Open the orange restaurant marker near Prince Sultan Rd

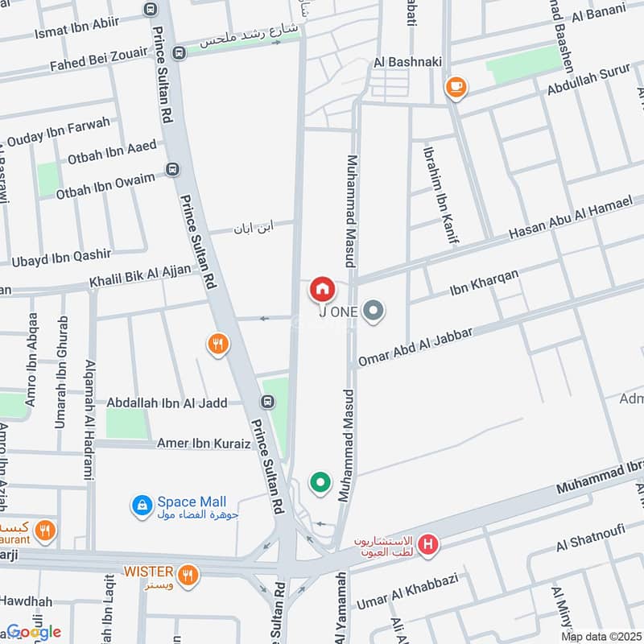click(218, 345)
